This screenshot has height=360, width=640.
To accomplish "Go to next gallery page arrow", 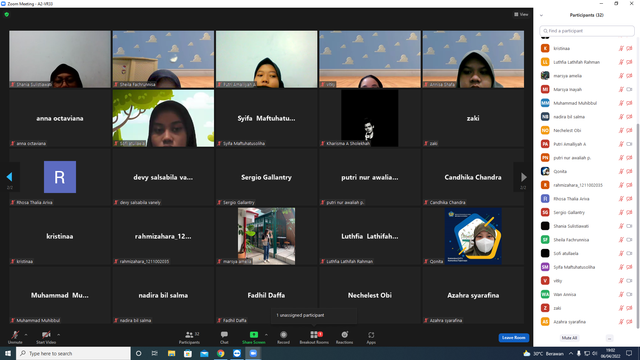I will (x=524, y=177).
